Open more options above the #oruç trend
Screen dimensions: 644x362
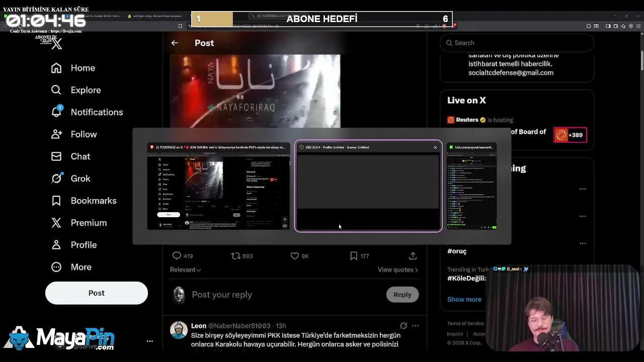tap(583, 243)
